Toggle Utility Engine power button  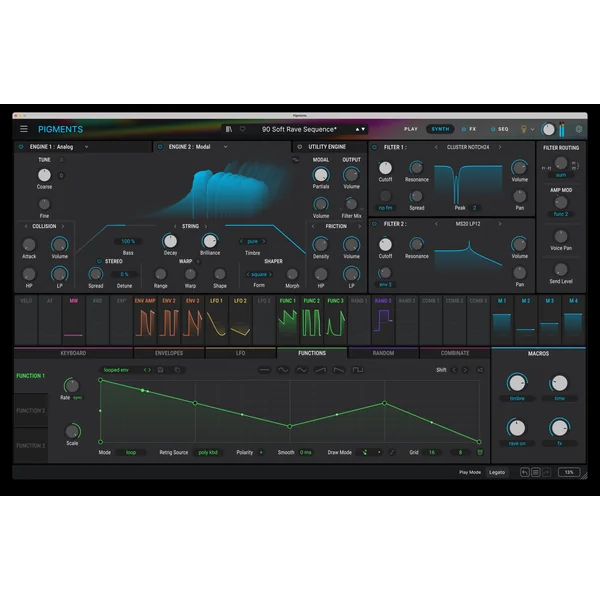[300, 147]
